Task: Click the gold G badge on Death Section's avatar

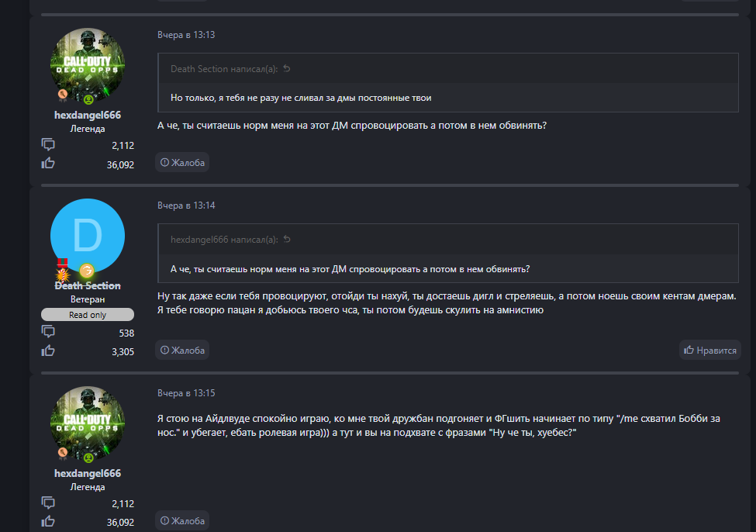Action: click(x=87, y=270)
